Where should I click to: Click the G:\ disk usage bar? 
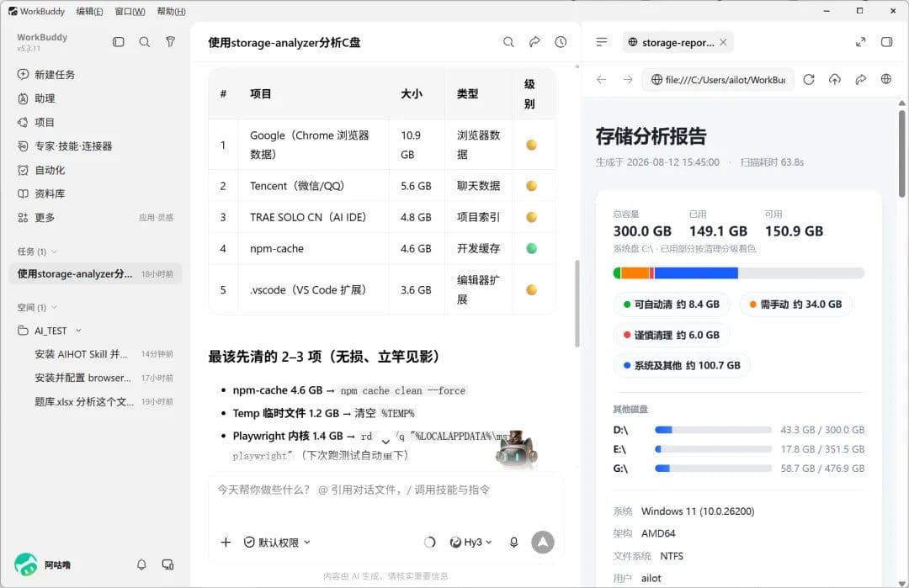713,468
